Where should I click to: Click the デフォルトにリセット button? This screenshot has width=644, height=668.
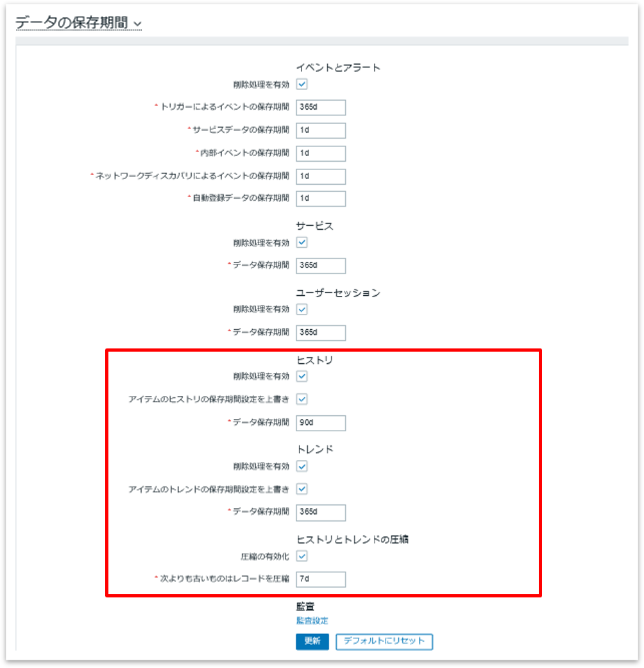coord(384,642)
